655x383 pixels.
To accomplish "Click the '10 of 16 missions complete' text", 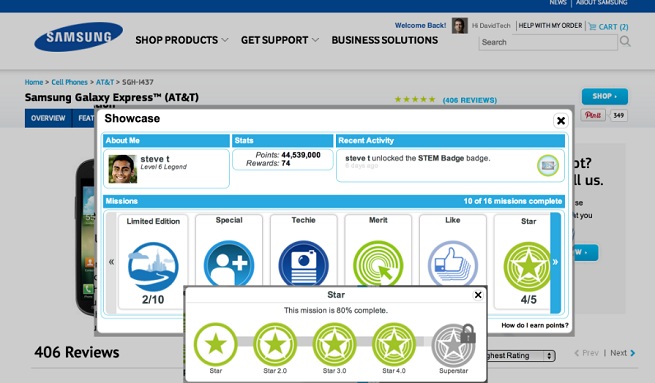I will 513,201.
